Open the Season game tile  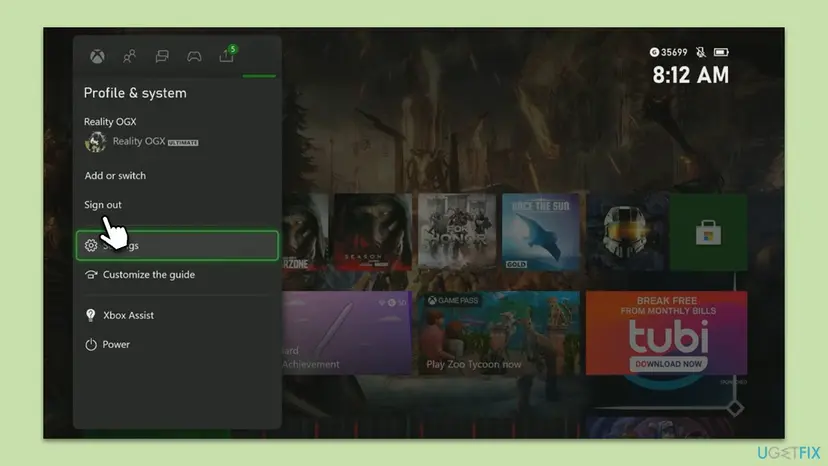point(373,232)
